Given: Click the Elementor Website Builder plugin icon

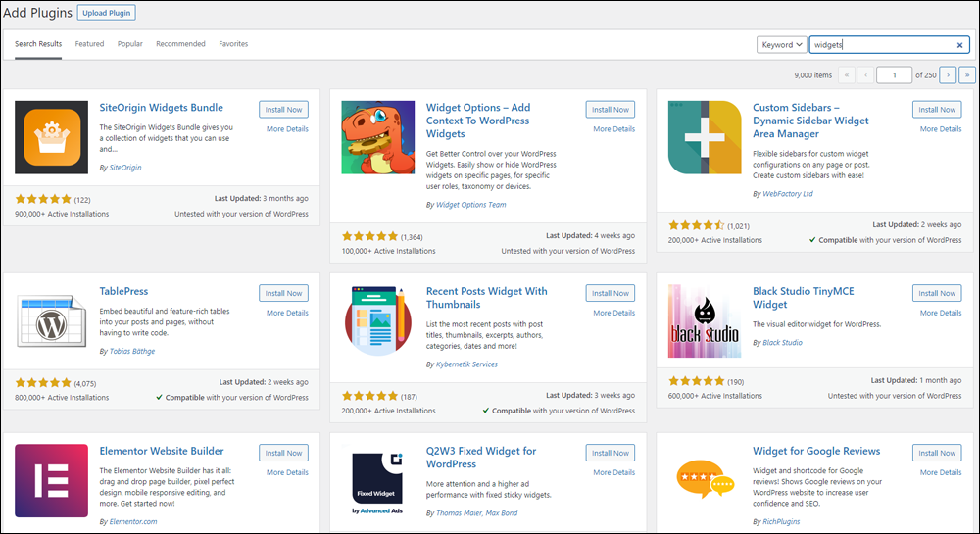Looking at the screenshot, I should [51, 481].
